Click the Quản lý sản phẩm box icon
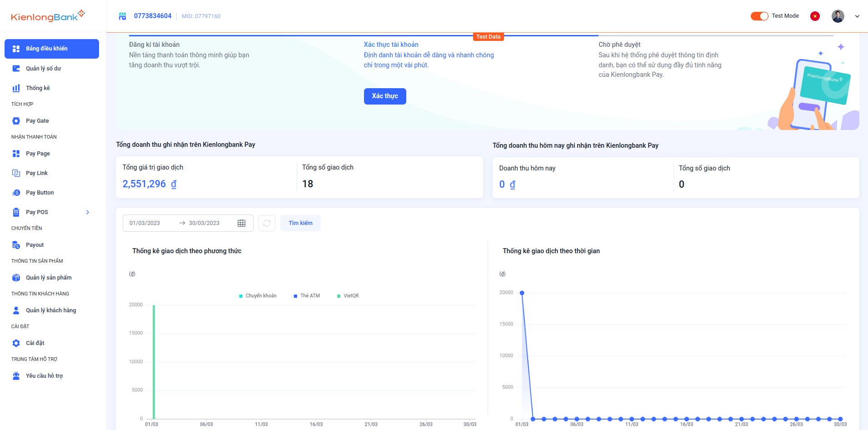The width and height of the screenshot is (868, 430). (x=16, y=278)
